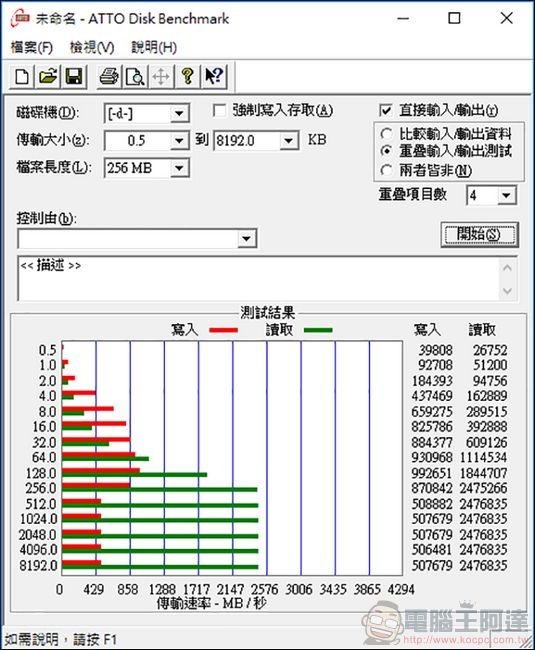Open the 檔案(F) menu
This screenshot has width=535, height=650.
coord(31,48)
